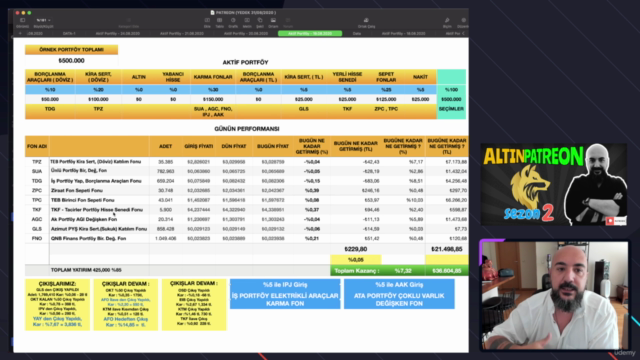Select the SEPET FONLAR header cell
This screenshot has height=360, width=640.
tap(386, 77)
